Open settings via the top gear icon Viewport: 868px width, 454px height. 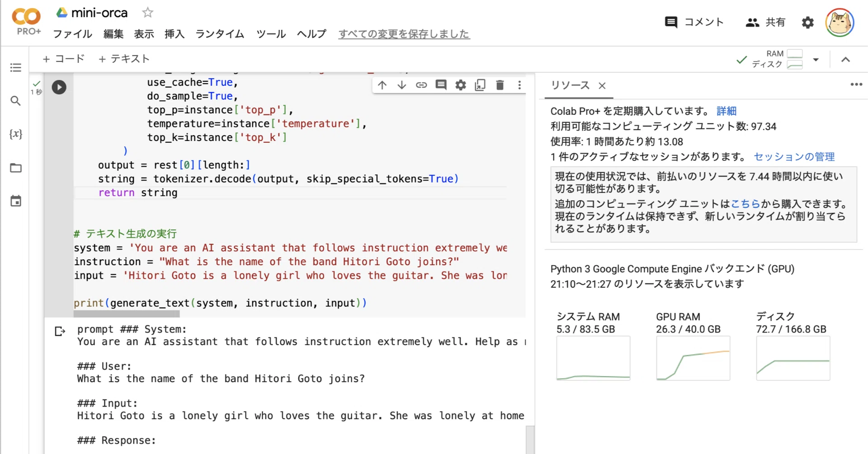[x=807, y=22]
